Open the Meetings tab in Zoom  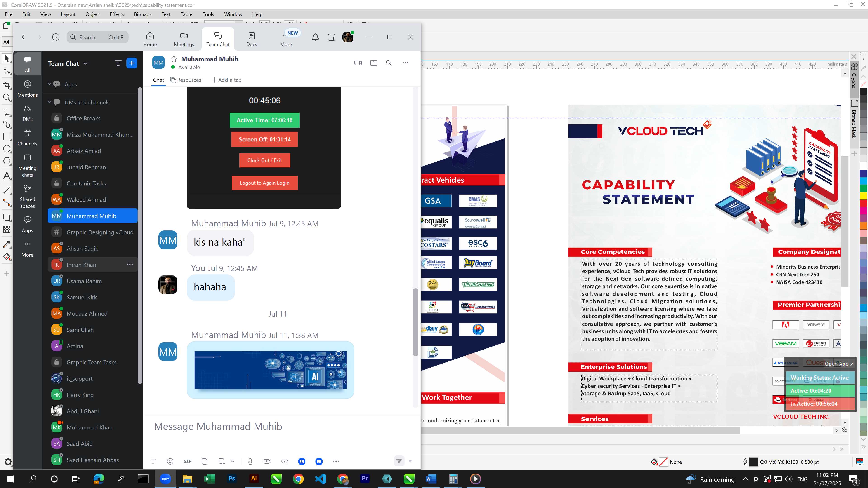pos(184,39)
